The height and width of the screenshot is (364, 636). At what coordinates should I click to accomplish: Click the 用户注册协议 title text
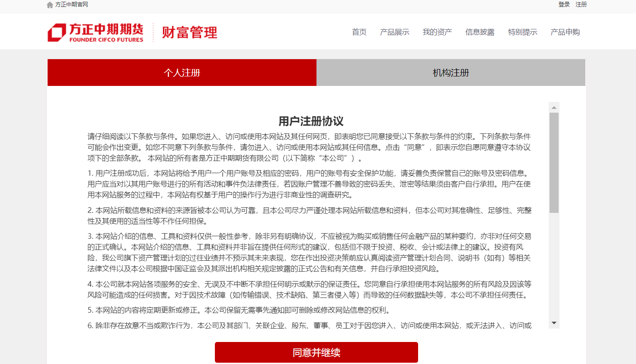[311, 121]
